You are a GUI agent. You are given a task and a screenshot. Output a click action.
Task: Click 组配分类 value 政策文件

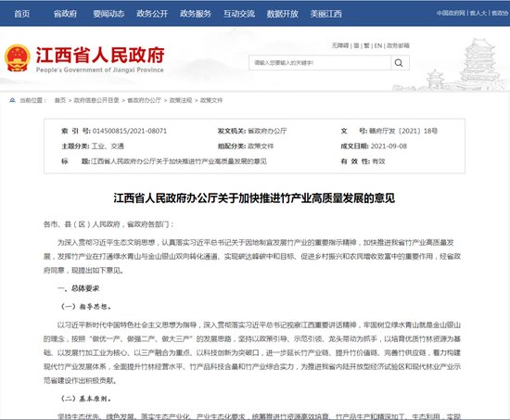coord(261,146)
